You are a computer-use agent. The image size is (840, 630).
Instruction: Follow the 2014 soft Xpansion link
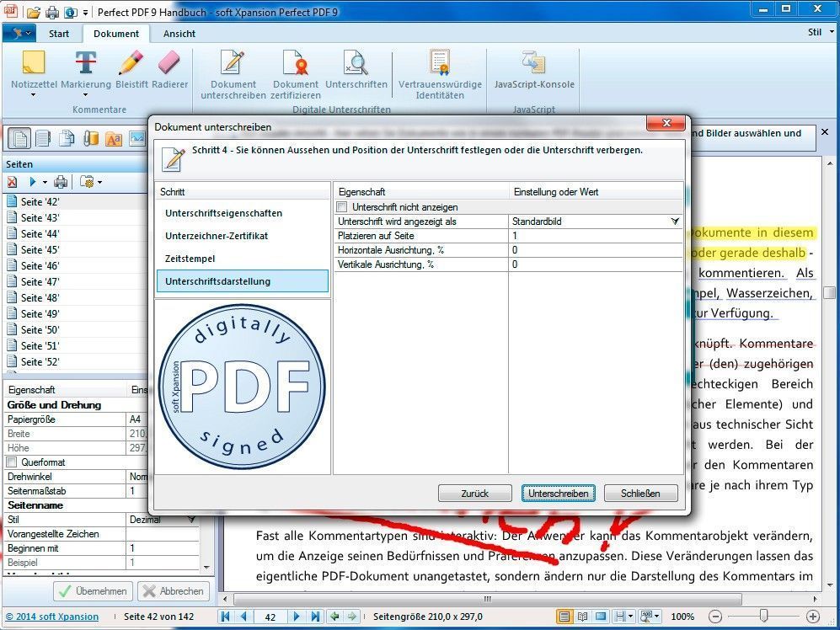[x=52, y=617]
